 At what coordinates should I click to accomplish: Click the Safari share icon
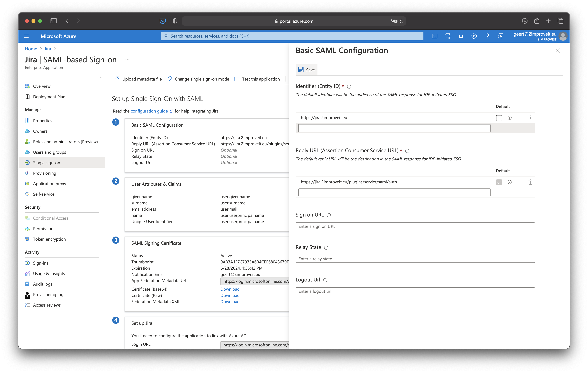(x=536, y=21)
